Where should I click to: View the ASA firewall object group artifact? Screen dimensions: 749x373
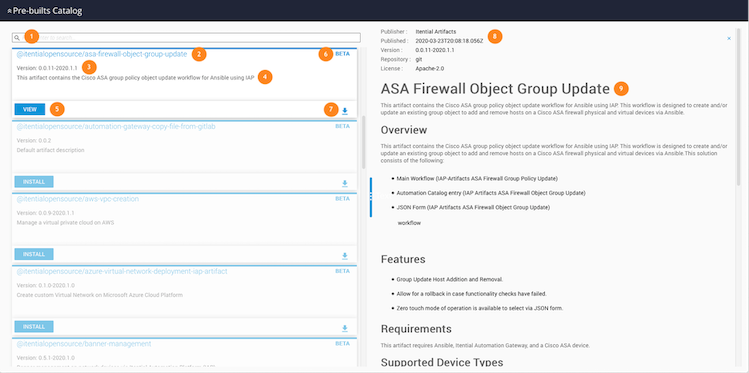pos(30,109)
